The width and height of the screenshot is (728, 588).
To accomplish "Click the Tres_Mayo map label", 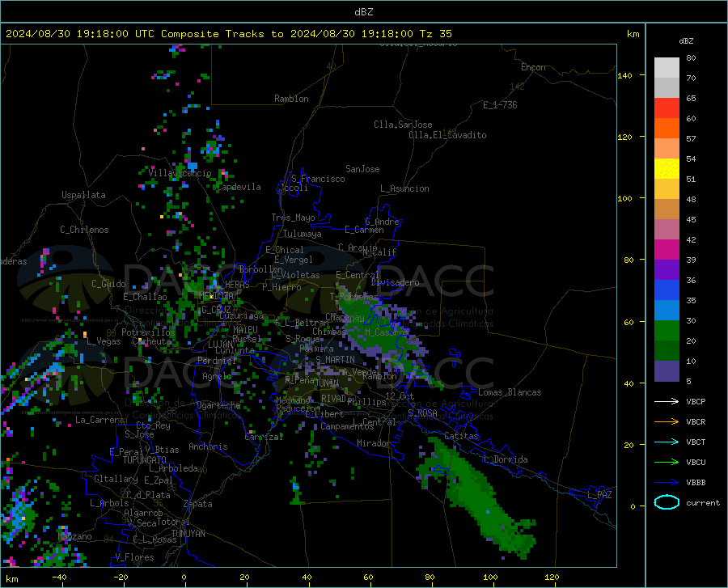I will click(293, 218).
